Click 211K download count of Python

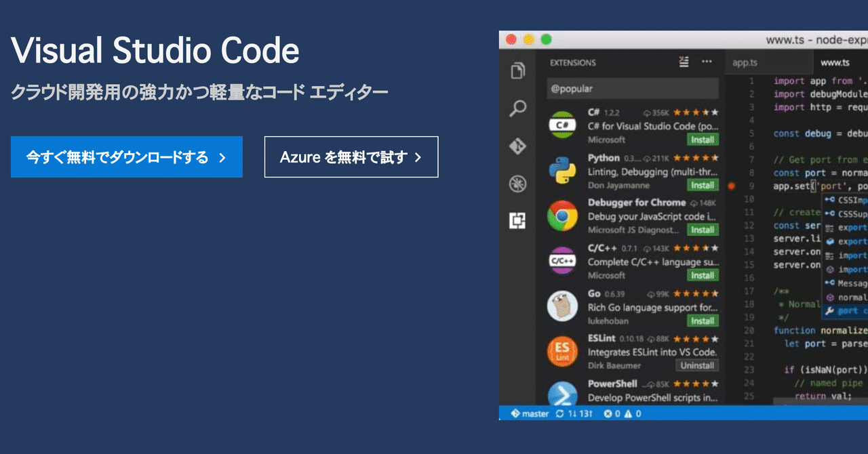click(658, 158)
